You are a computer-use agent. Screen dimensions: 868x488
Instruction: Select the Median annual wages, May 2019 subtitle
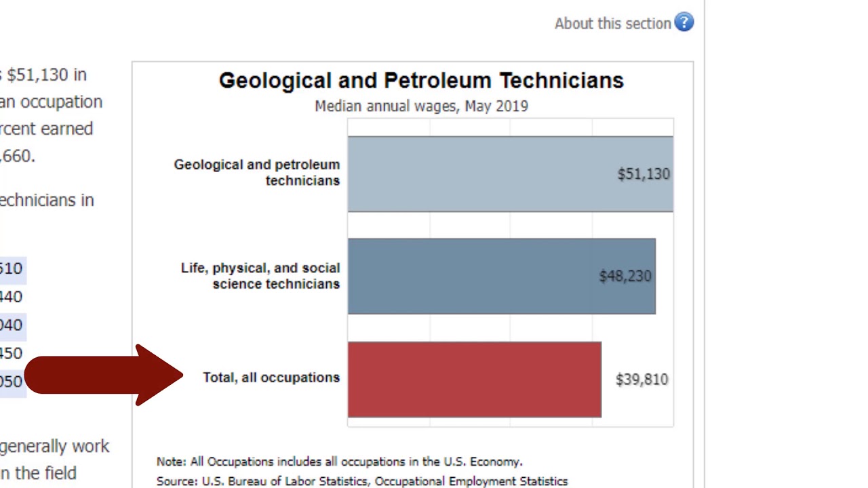pyautogui.click(x=421, y=106)
